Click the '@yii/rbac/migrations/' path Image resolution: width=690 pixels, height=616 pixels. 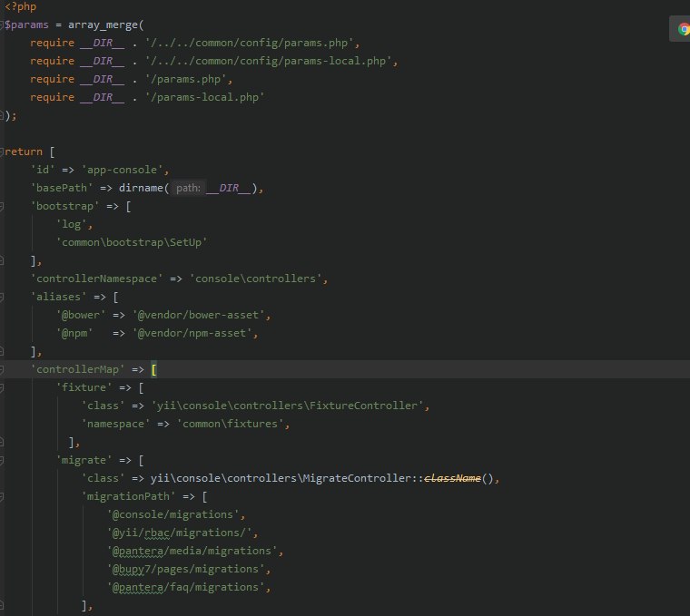179,533
